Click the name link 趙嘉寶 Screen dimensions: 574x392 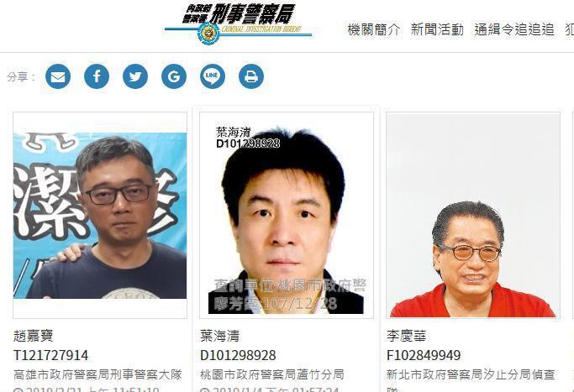[x=34, y=336]
